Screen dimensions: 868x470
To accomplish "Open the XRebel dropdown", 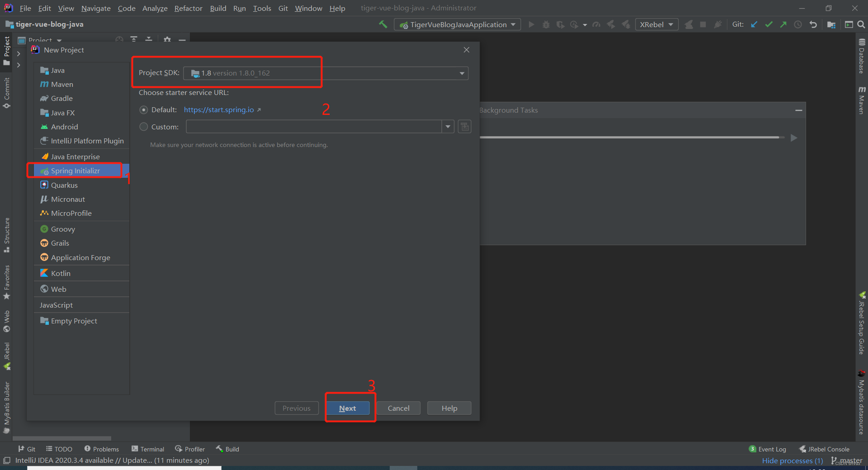I will 656,24.
